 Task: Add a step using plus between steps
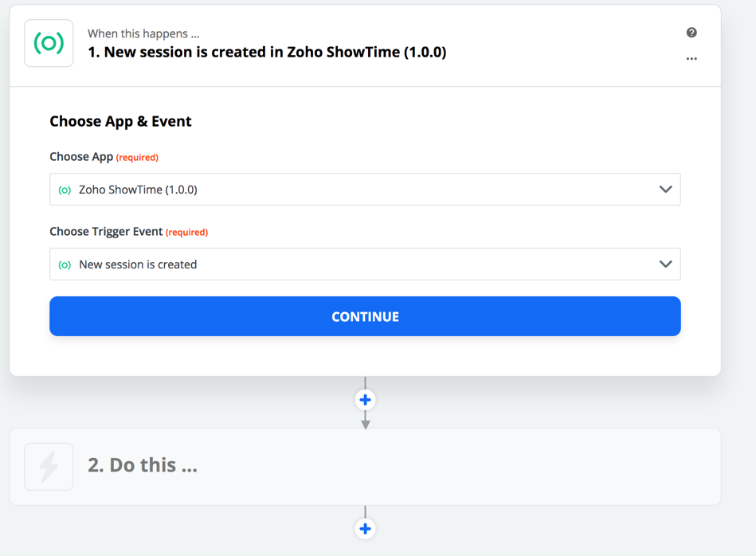click(366, 400)
